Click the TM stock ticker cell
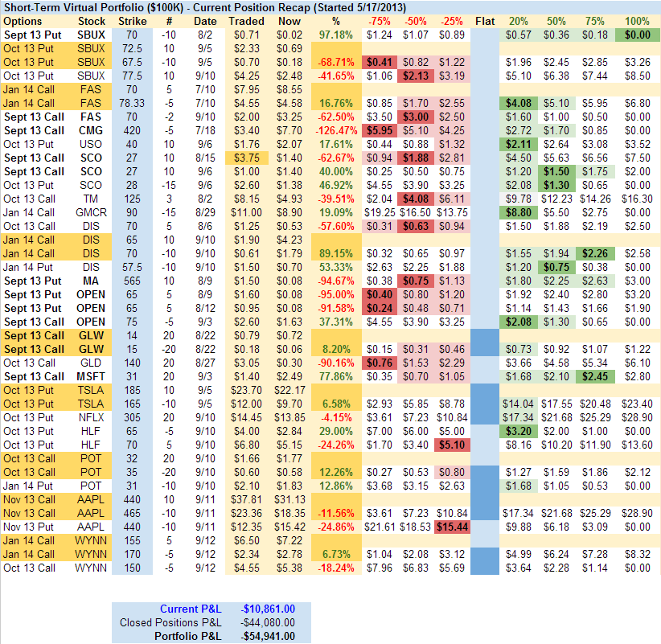 click(92, 199)
